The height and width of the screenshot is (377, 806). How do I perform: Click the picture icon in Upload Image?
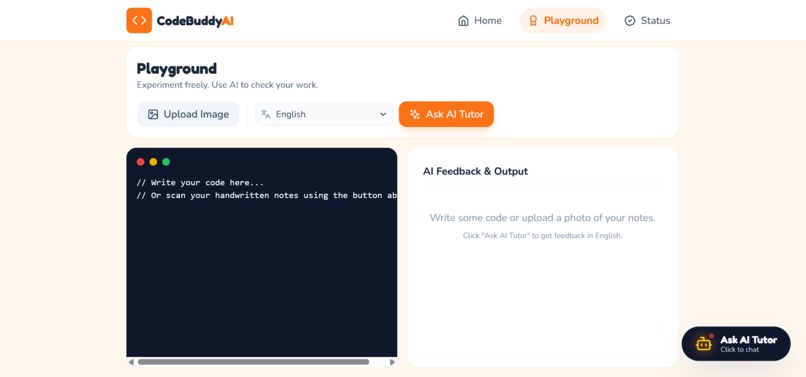tap(153, 114)
